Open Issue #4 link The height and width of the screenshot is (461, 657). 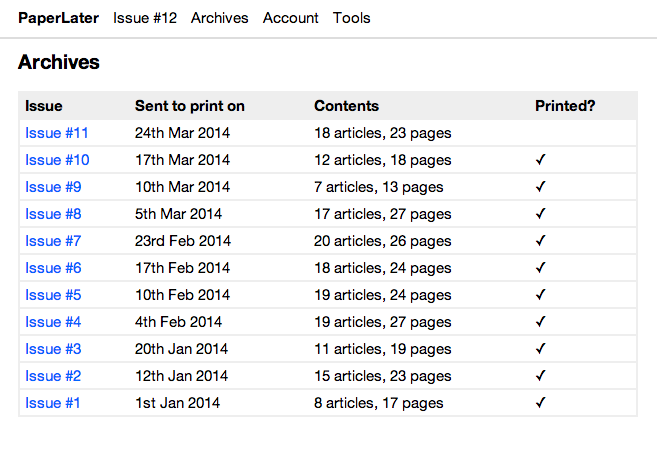click(53, 322)
